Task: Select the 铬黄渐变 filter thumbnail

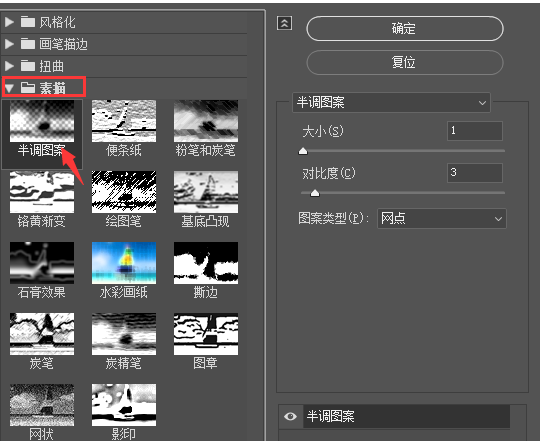Action: [x=42, y=192]
